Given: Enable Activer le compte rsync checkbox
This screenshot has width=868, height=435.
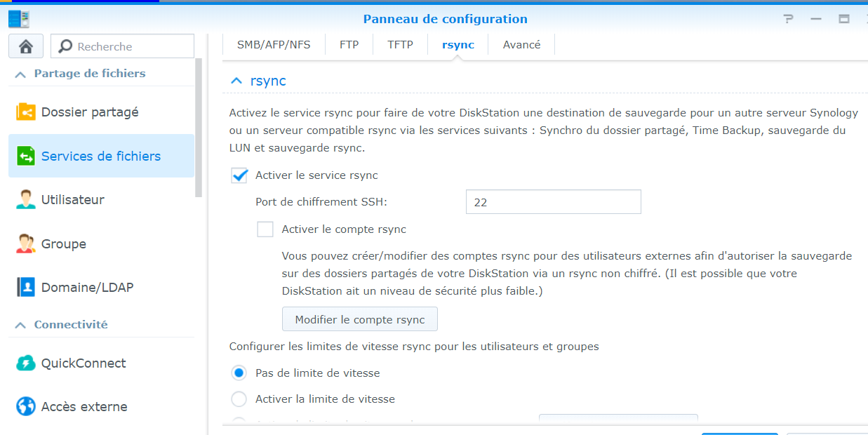Looking at the screenshot, I should [265, 229].
